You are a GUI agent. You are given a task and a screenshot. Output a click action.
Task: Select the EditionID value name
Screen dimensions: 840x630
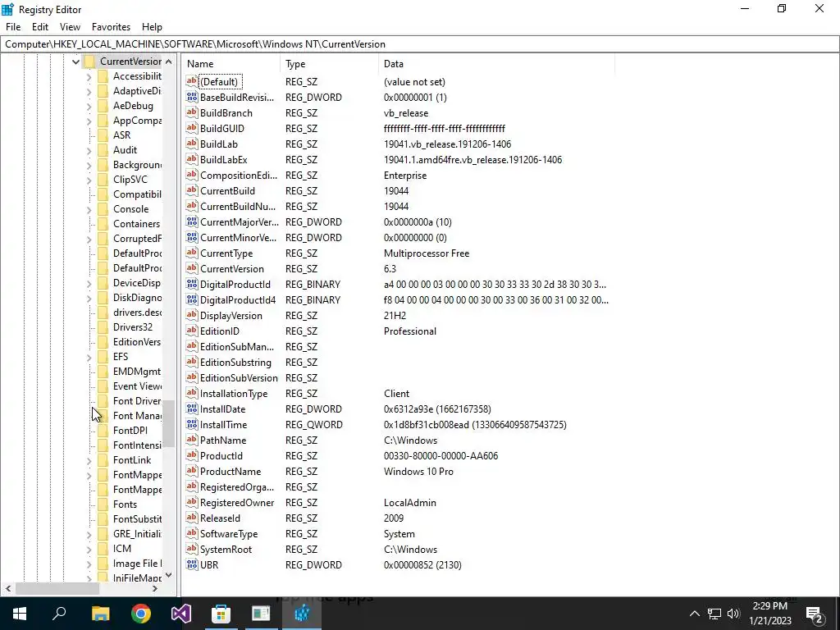[x=220, y=331]
